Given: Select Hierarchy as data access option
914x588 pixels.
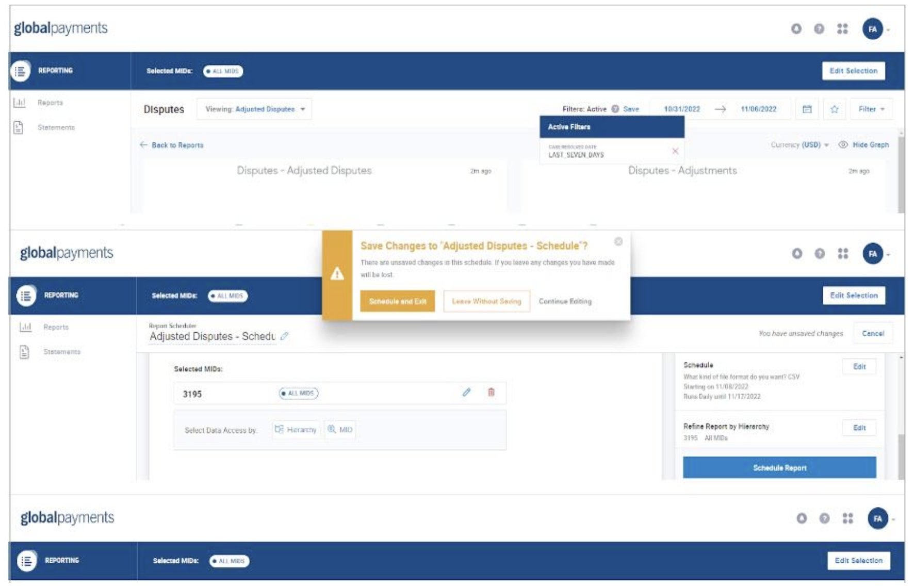Looking at the screenshot, I should [296, 430].
